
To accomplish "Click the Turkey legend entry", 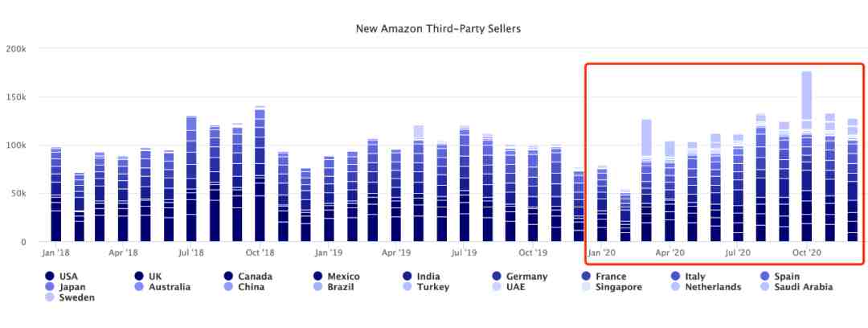I will coord(426,287).
